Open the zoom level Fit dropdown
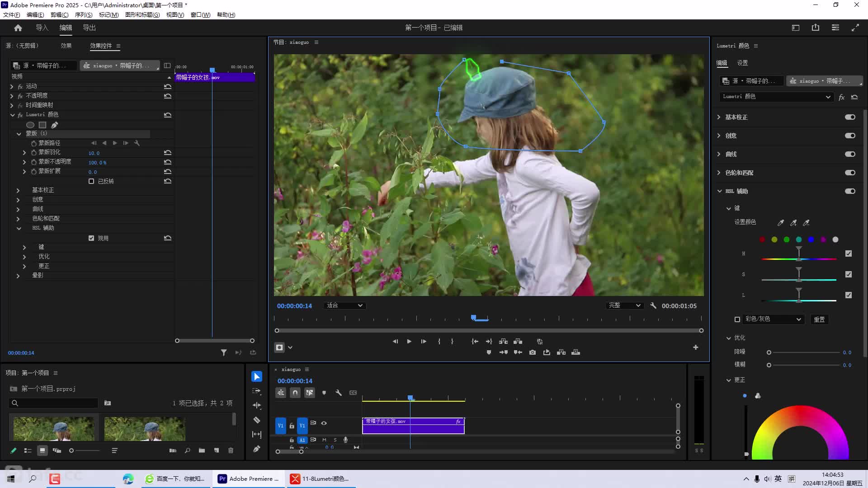868x488 pixels. point(344,305)
